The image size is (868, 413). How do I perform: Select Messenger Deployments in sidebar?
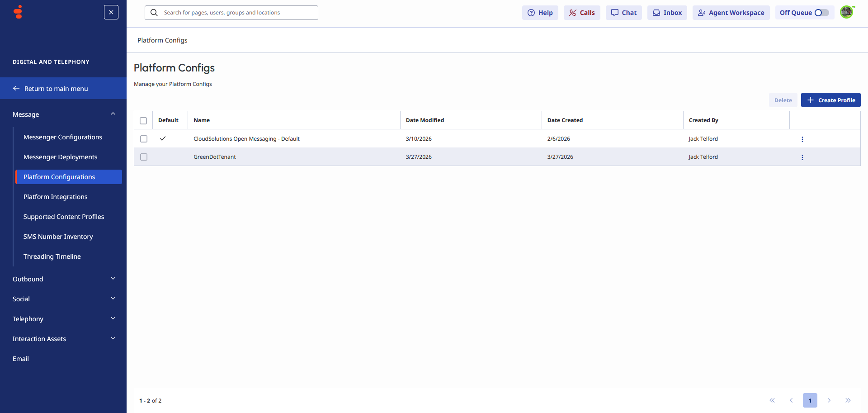[x=60, y=157]
